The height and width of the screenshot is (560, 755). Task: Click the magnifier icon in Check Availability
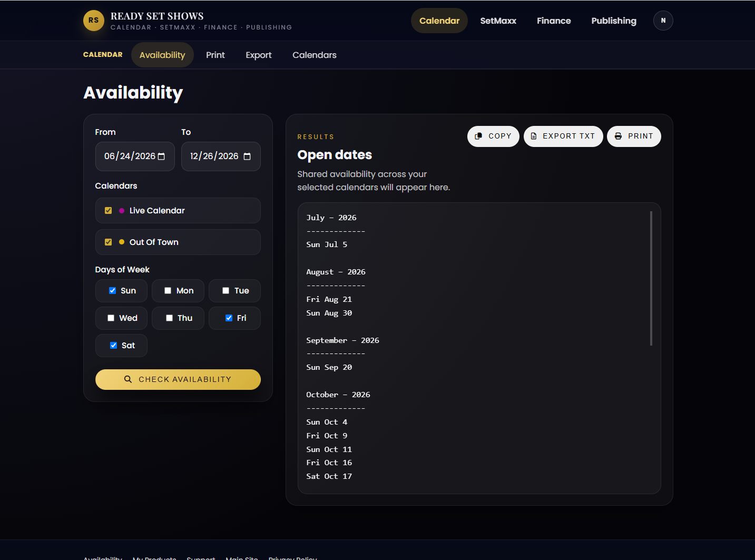point(128,379)
